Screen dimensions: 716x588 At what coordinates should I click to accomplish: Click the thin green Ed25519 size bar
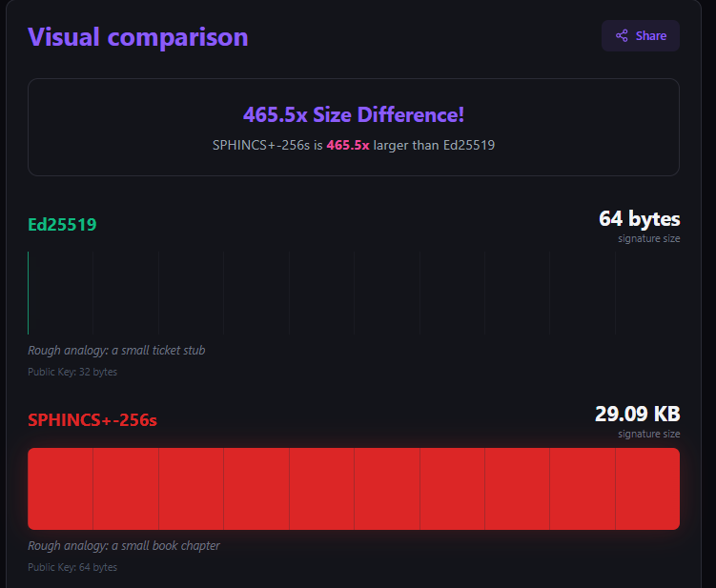click(x=29, y=293)
